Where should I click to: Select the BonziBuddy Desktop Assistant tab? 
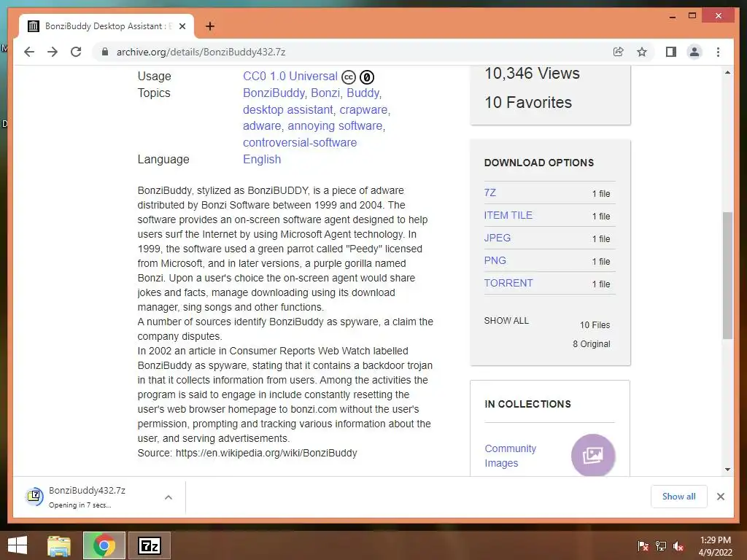coord(107,26)
